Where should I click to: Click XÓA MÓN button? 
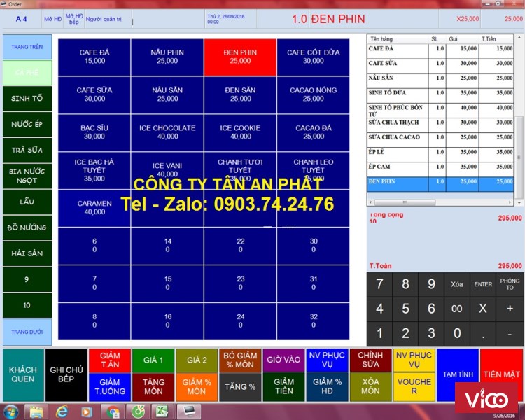[x=370, y=387]
